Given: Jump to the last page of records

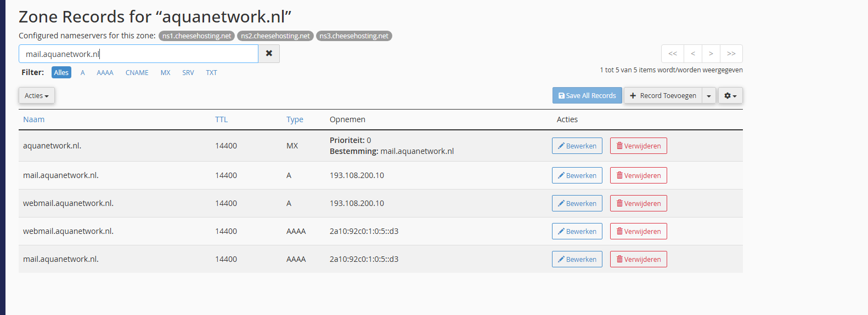Looking at the screenshot, I should pos(731,54).
